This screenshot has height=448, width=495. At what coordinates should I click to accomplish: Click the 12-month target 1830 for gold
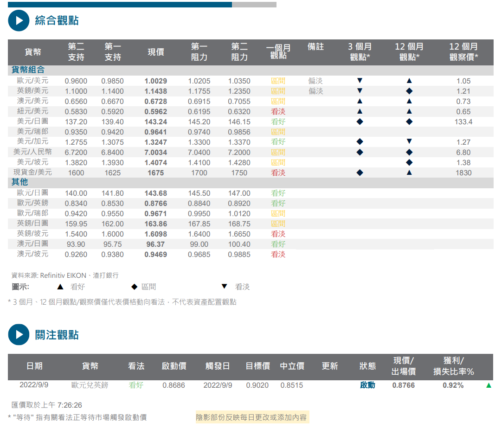[463, 173]
